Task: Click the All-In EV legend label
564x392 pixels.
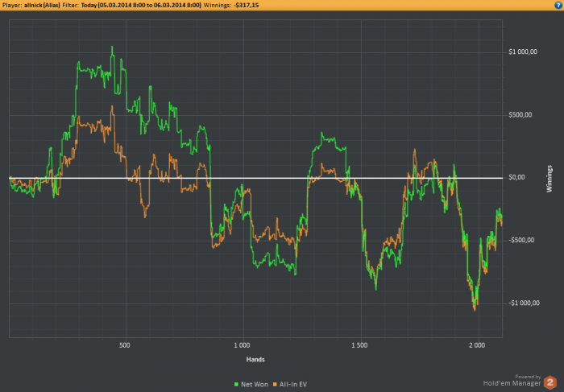Action: (x=293, y=385)
